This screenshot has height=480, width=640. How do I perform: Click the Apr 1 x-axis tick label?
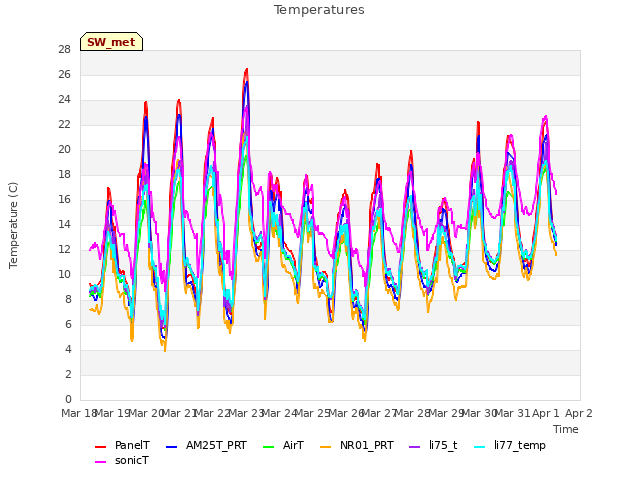tap(546, 413)
